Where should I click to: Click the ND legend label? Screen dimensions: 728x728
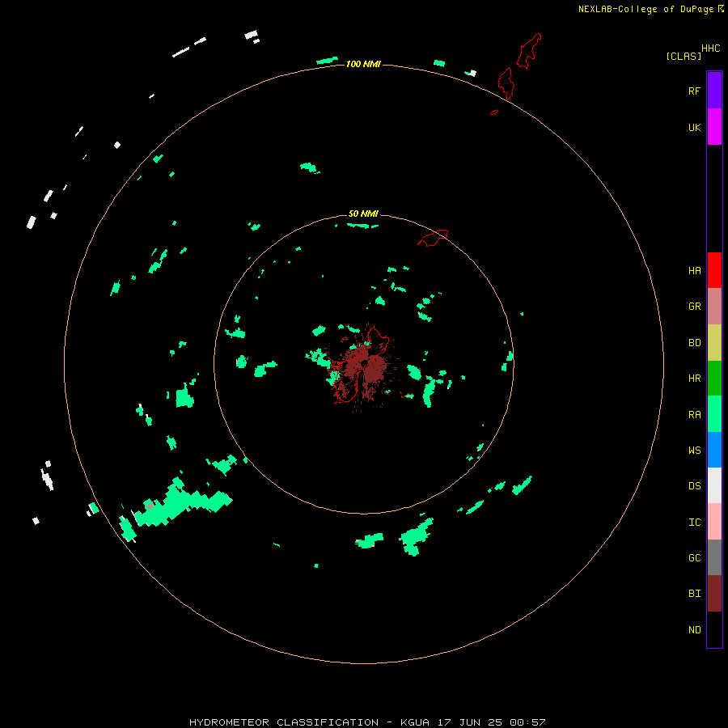tap(694, 630)
